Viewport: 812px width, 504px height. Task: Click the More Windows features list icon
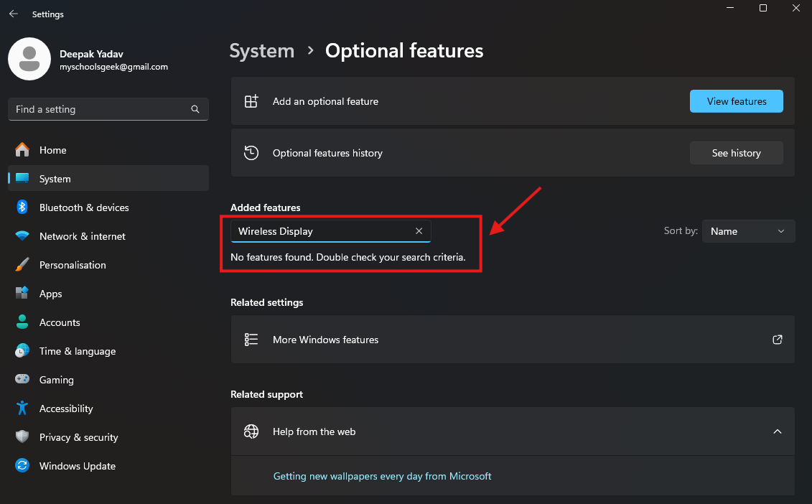[x=251, y=340]
